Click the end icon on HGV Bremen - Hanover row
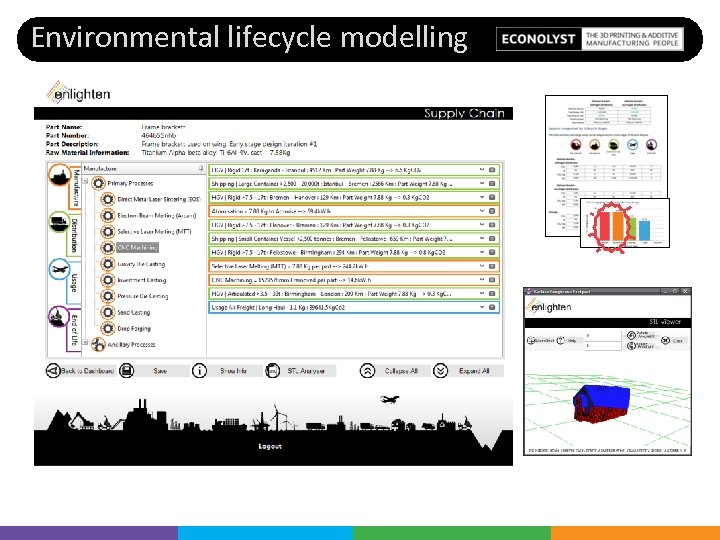This screenshot has width=720, height=540. 492,197
